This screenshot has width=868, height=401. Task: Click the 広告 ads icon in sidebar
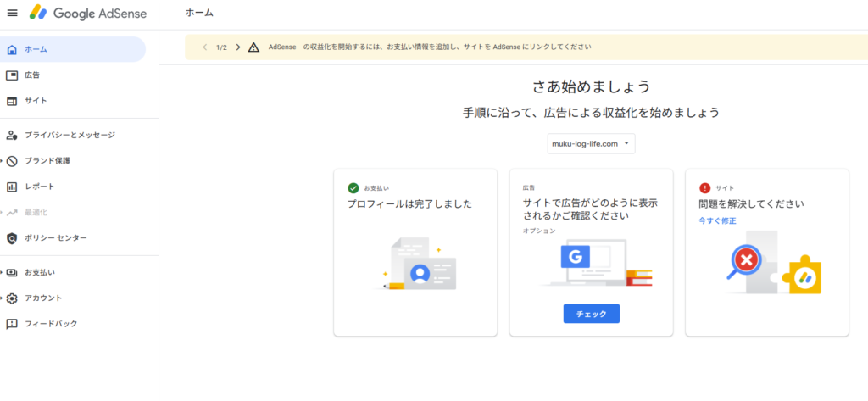tap(12, 75)
